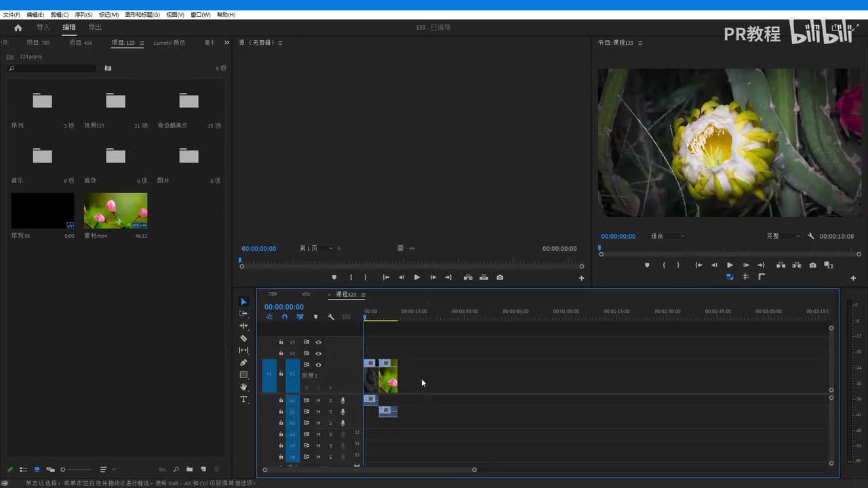This screenshot has width=868, height=488.
Task: Switch to the Lumetri 颜色 tab
Action: (169, 43)
